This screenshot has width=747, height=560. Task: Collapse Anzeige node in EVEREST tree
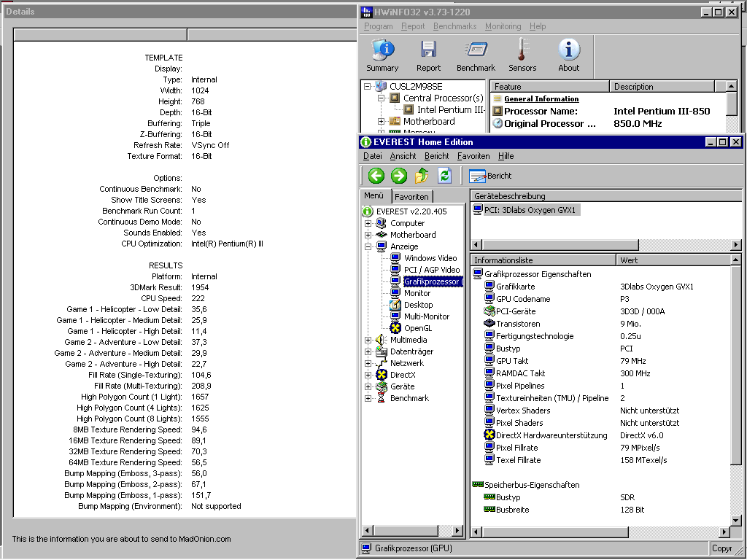point(368,246)
